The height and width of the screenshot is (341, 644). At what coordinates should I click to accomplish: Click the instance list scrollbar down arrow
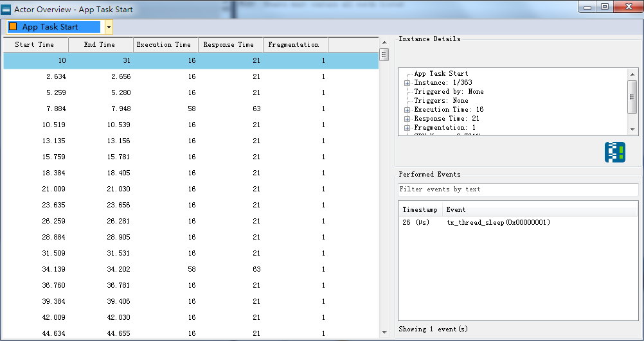pos(384,333)
